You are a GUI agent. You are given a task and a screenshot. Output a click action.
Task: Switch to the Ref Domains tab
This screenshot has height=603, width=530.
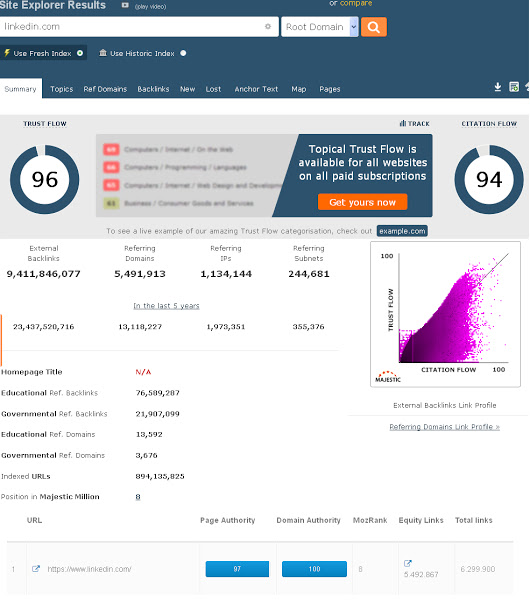(105, 89)
